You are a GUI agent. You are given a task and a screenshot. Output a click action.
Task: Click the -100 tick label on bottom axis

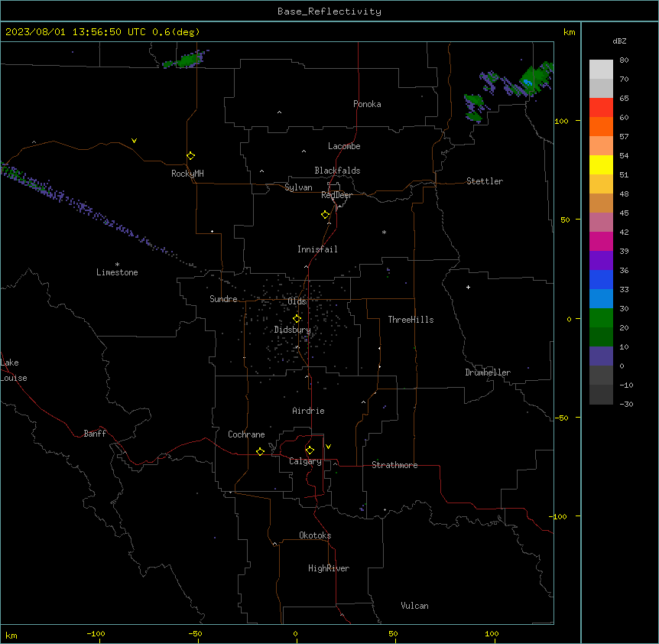click(96, 633)
